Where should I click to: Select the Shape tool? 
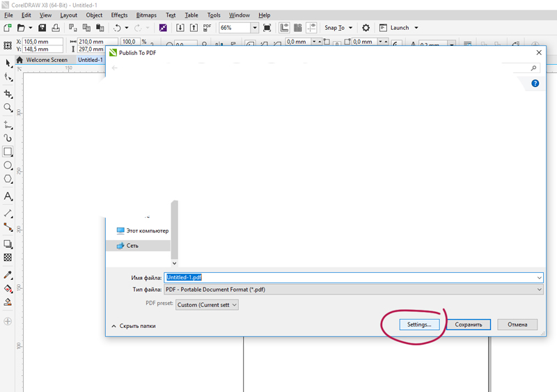point(8,77)
